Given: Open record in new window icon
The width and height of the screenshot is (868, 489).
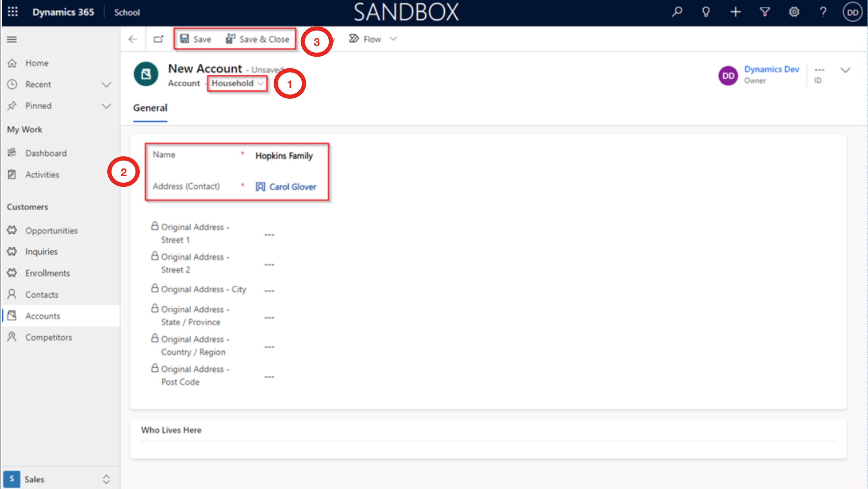Looking at the screenshot, I should coord(158,39).
